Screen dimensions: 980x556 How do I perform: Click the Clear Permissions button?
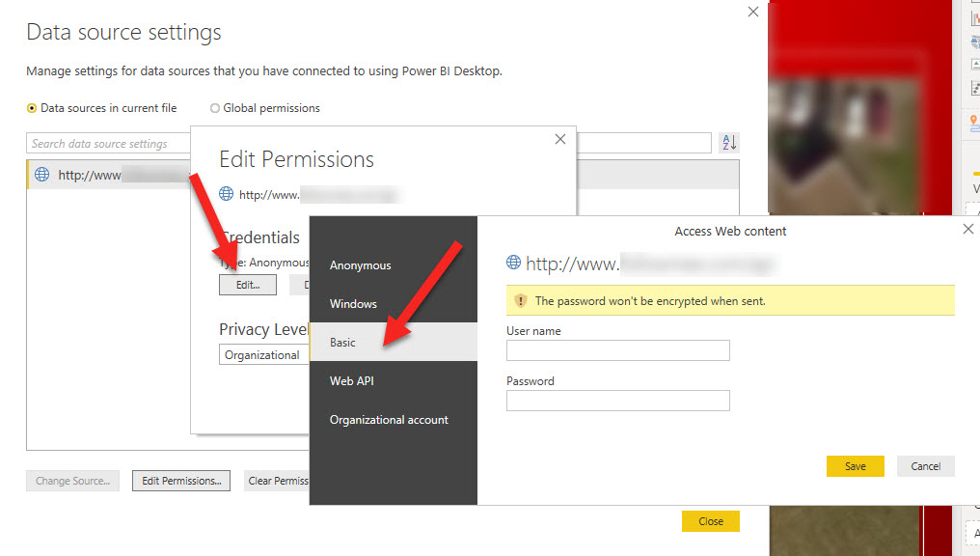point(277,481)
